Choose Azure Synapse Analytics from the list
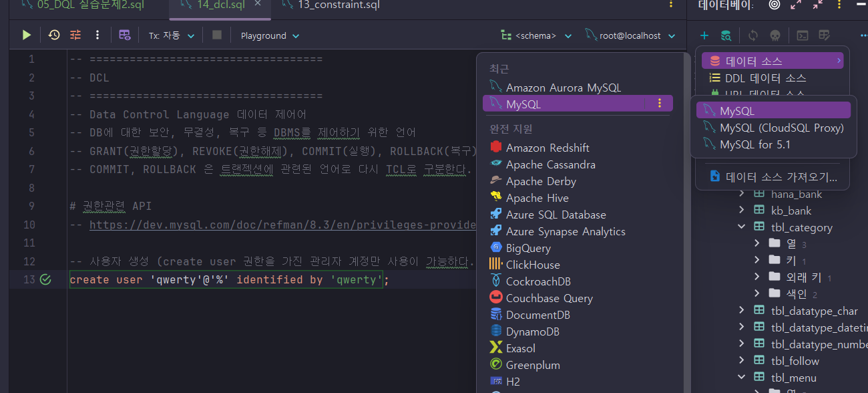The image size is (868, 393). pyautogui.click(x=578, y=231)
